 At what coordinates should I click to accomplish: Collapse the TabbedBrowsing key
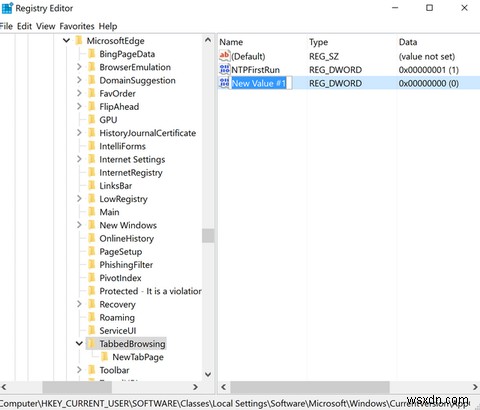pyautogui.click(x=79, y=343)
